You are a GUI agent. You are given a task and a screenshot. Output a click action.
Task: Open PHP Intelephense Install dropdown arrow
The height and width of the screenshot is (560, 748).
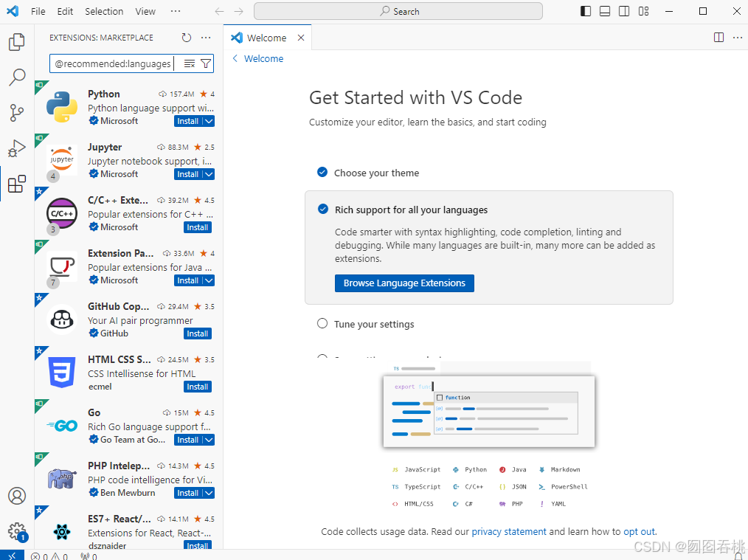pyautogui.click(x=209, y=493)
